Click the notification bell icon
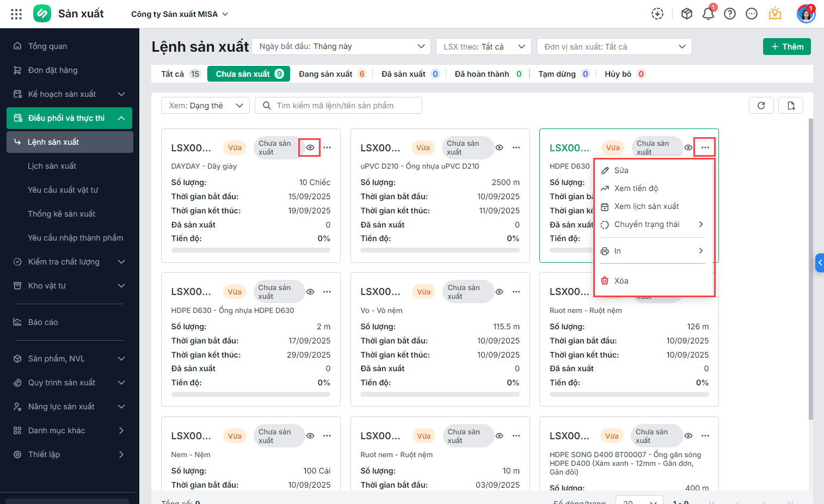This screenshot has width=824, height=504. click(x=708, y=14)
